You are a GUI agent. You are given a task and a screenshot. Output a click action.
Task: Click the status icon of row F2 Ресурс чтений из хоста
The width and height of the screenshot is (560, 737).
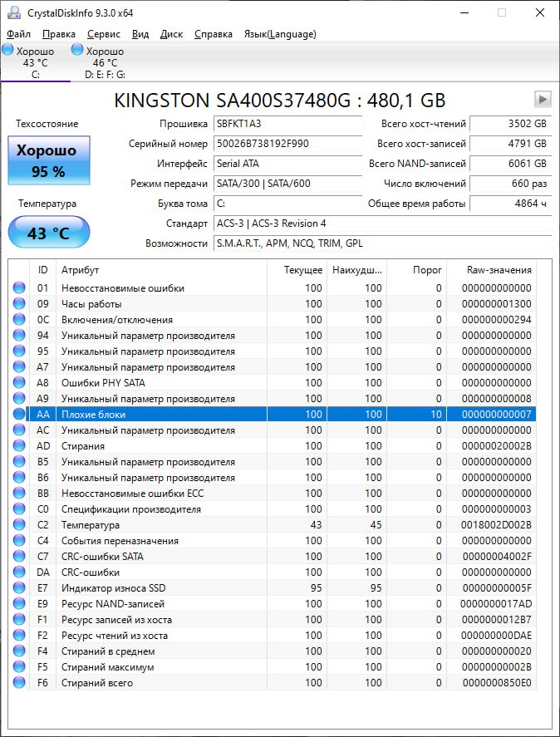pos(19,636)
